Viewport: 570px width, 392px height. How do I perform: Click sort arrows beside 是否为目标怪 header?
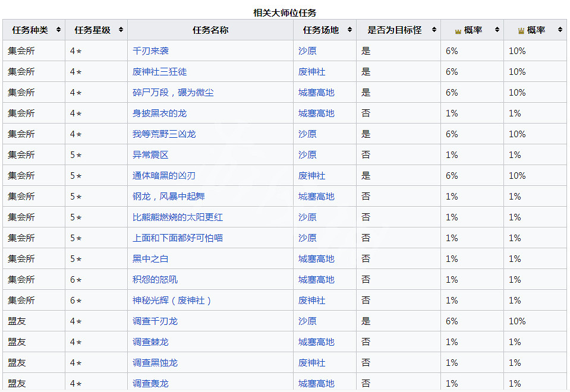(433, 30)
